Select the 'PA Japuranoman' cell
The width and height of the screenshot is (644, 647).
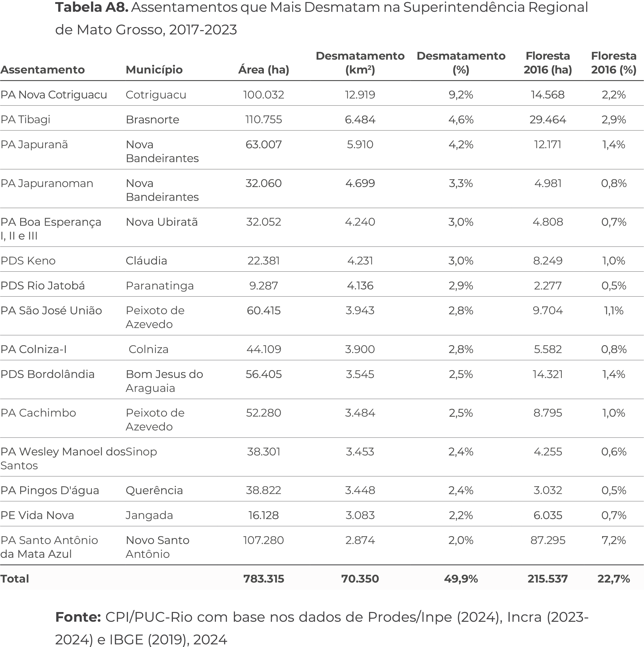[x=47, y=183]
